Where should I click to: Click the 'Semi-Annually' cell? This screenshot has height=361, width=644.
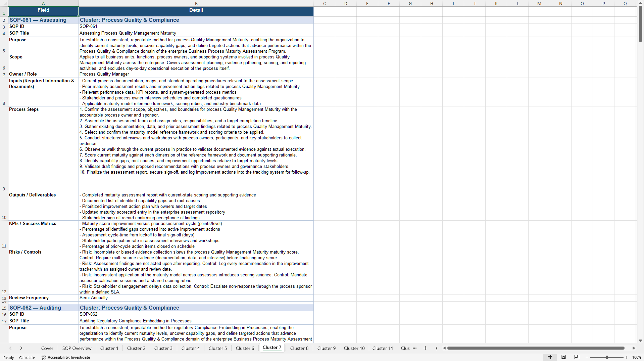(196, 298)
